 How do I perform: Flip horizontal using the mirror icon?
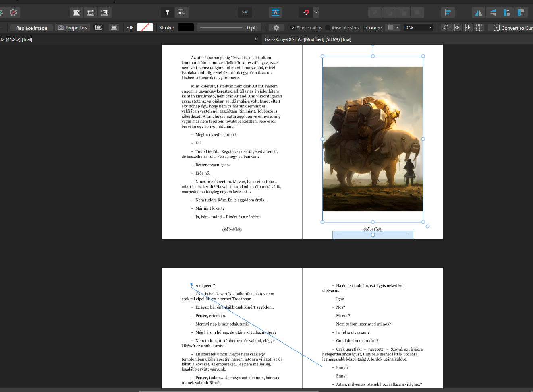tap(479, 12)
